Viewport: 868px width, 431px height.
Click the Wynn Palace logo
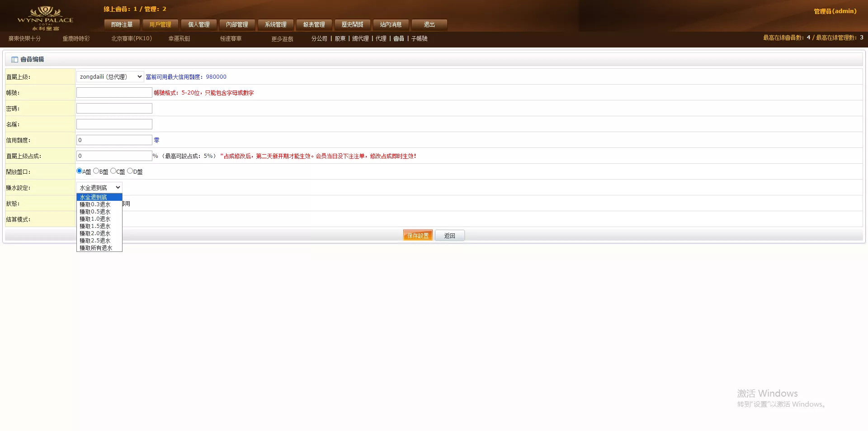click(x=45, y=18)
